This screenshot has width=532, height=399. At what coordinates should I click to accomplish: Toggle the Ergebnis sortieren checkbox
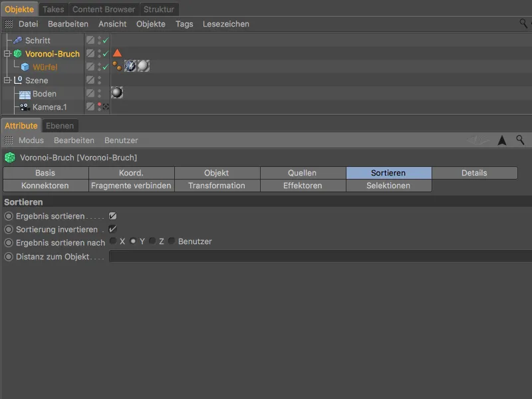point(112,215)
